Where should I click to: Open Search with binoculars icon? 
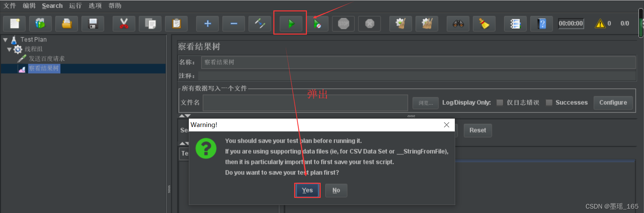click(x=458, y=24)
